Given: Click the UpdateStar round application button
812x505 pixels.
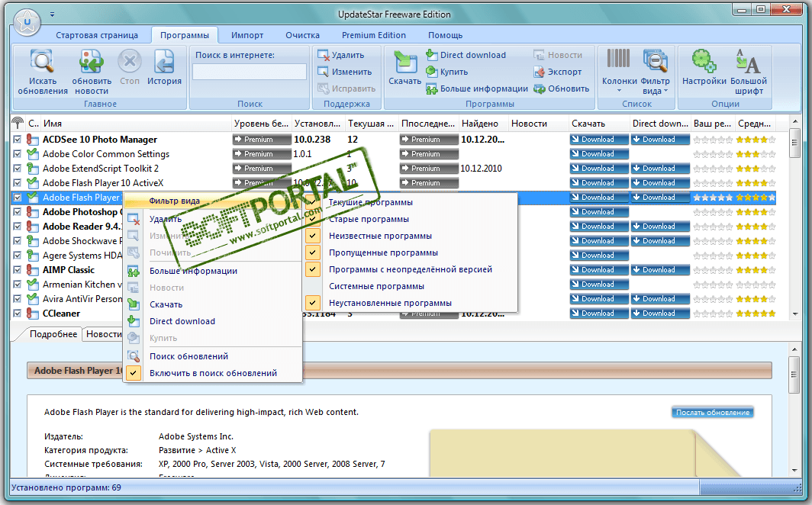Looking at the screenshot, I should (27, 21).
